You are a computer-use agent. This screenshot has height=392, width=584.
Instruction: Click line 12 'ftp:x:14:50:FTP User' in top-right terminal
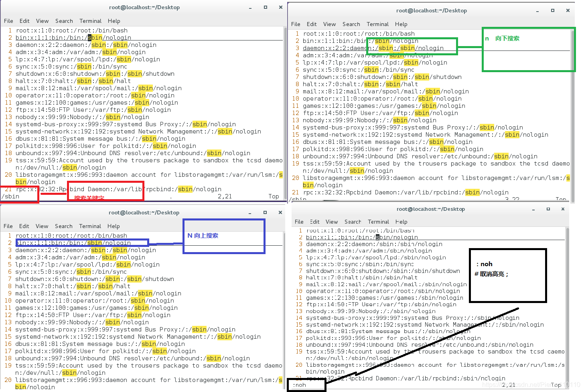[x=380, y=113]
